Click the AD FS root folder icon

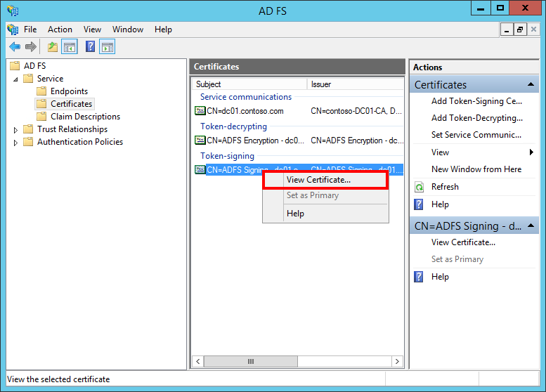[x=15, y=66]
